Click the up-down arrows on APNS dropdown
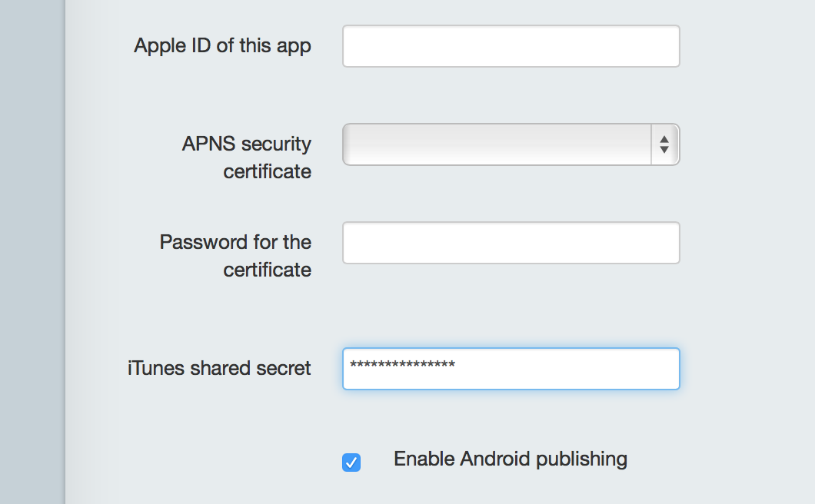The height and width of the screenshot is (504, 815). point(664,144)
